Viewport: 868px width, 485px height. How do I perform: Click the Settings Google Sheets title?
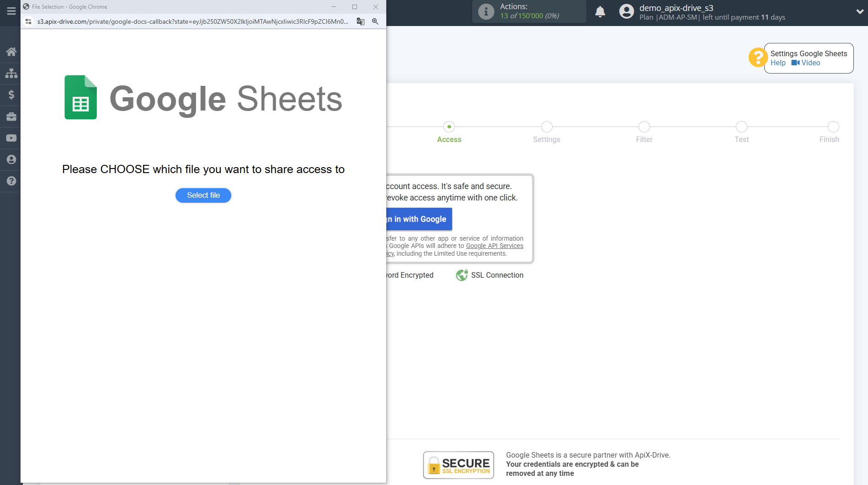(809, 53)
